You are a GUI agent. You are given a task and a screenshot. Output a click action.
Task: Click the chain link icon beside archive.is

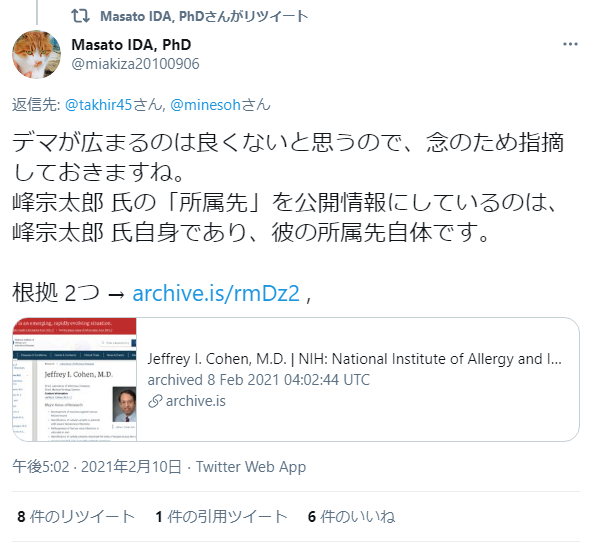tap(155, 401)
